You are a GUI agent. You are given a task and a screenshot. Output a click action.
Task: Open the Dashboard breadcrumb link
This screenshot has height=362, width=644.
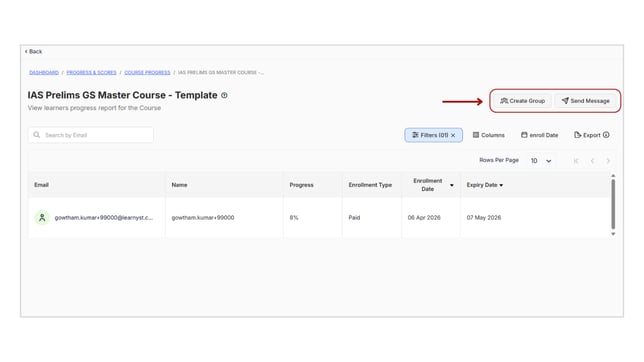44,72
